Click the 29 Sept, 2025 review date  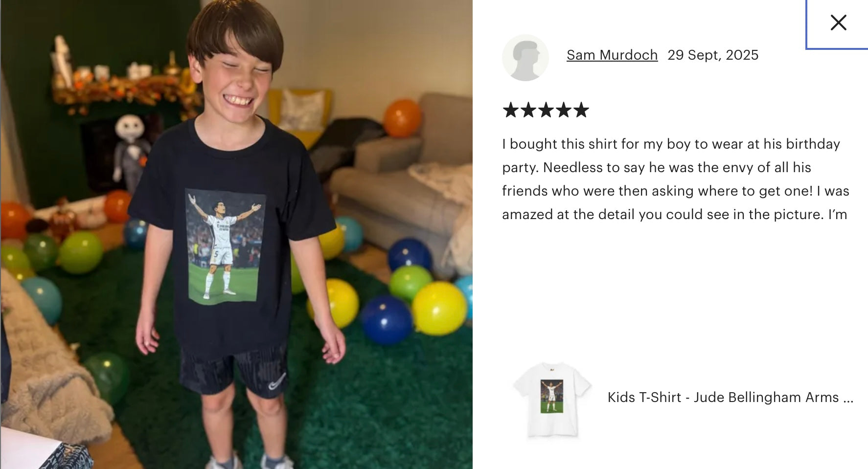coord(712,55)
